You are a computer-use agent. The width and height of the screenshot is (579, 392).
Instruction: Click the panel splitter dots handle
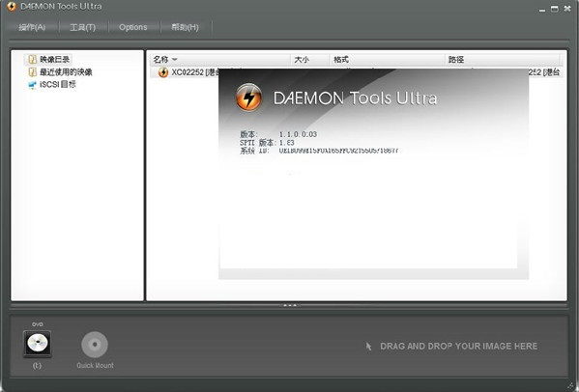pos(290,305)
